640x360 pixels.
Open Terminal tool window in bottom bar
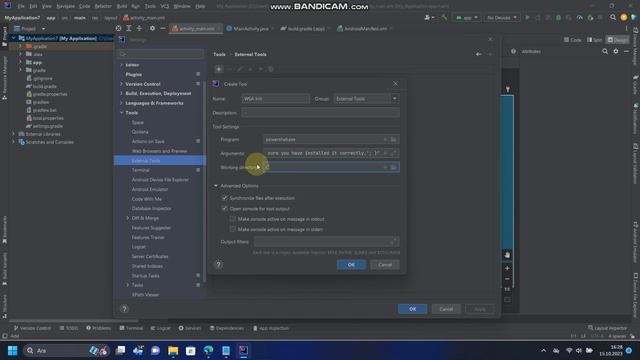131,328
